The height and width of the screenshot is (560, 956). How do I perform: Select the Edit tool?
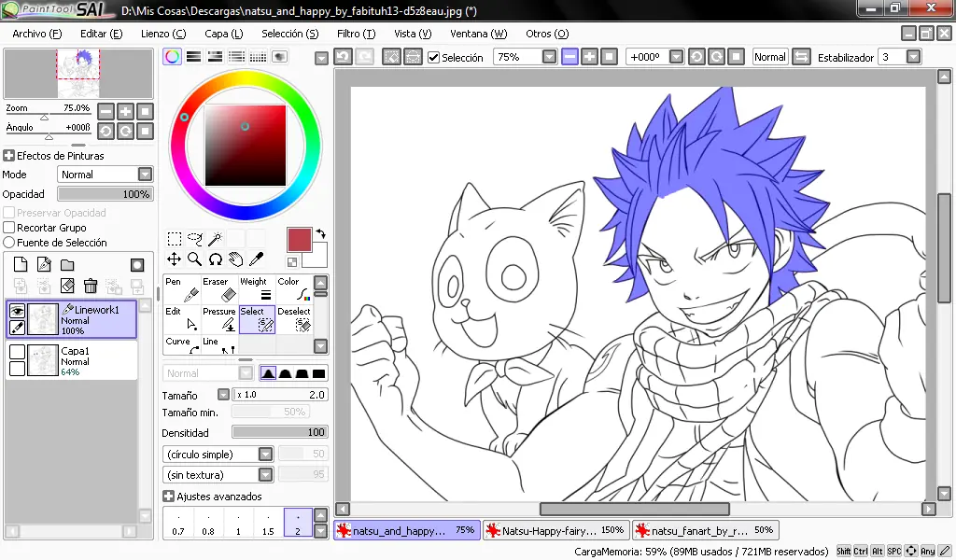pyautogui.click(x=182, y=319)
